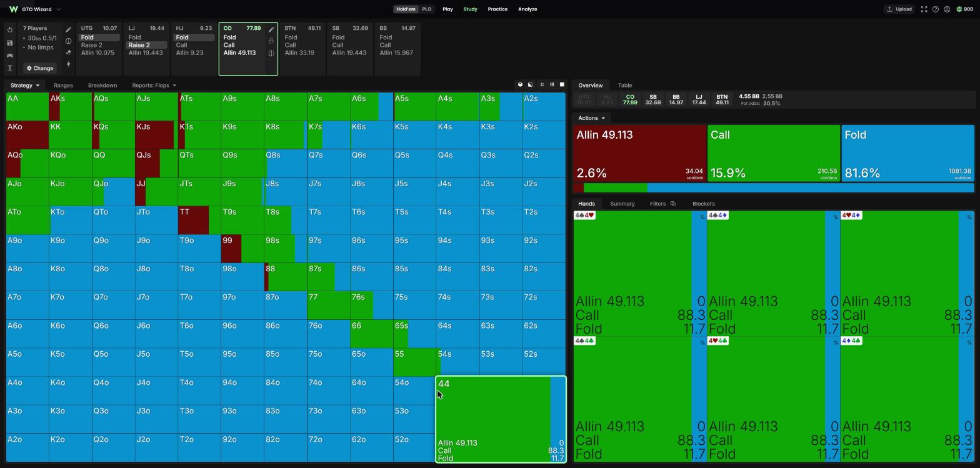The image size is (980, 468).
Task: Click the save icon beside the 7 Players panel
Action: pos(10,42)
